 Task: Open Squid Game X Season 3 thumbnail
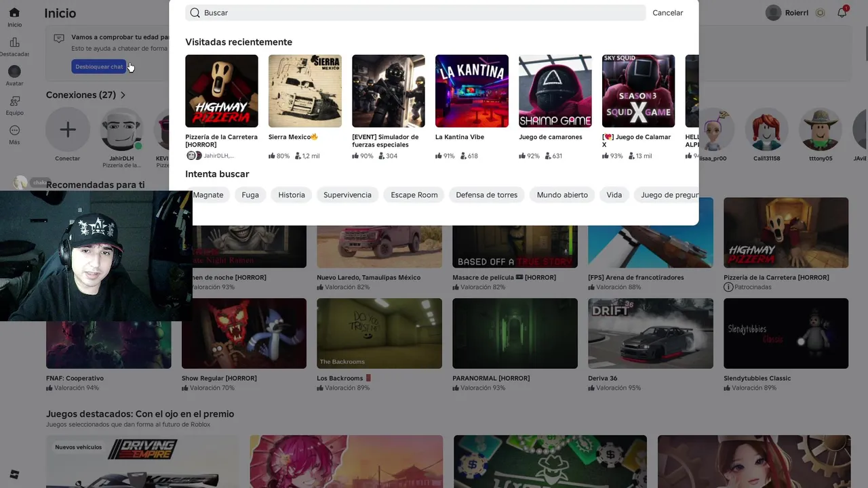click(639, 91)
